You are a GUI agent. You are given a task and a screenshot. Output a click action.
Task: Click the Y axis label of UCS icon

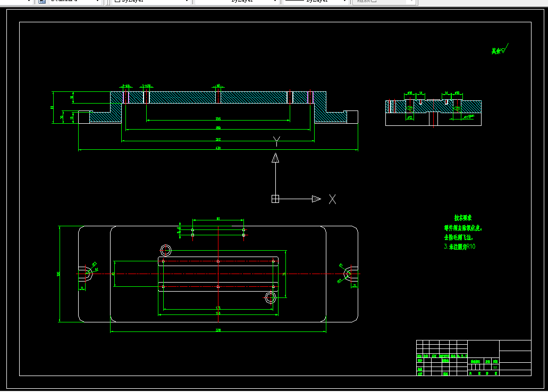(276, 141)
